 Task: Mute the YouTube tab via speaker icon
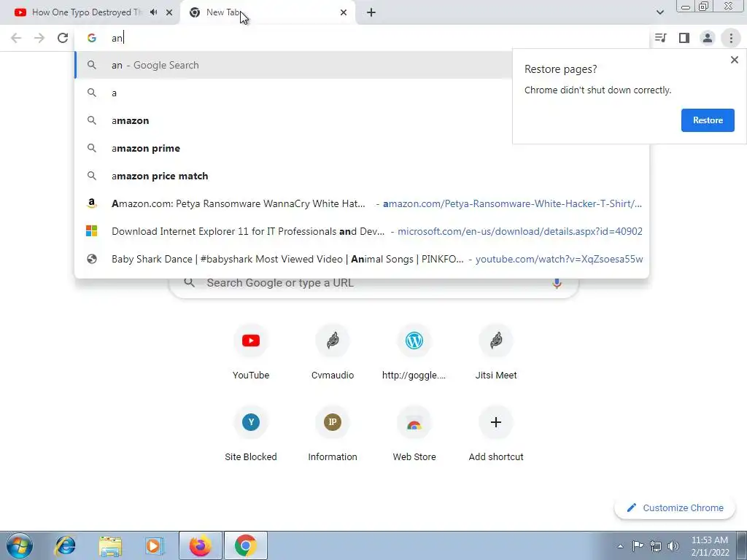click(153, 12)
